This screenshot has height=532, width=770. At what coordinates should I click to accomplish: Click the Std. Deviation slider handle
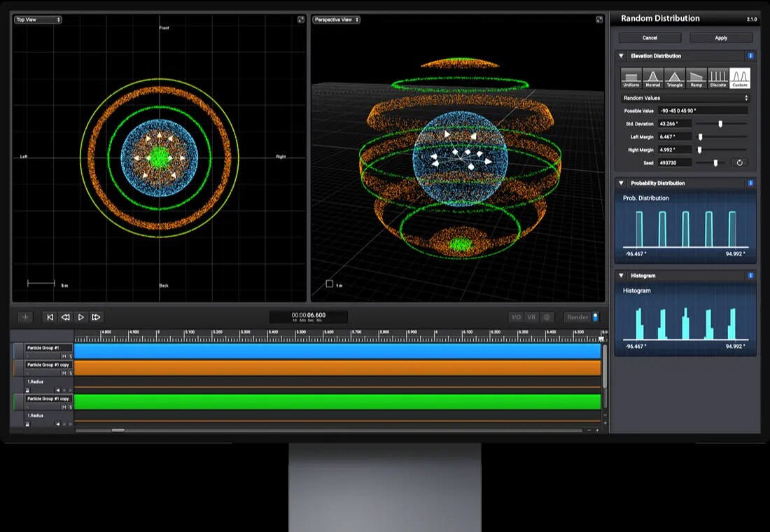(x=720, y=124)
